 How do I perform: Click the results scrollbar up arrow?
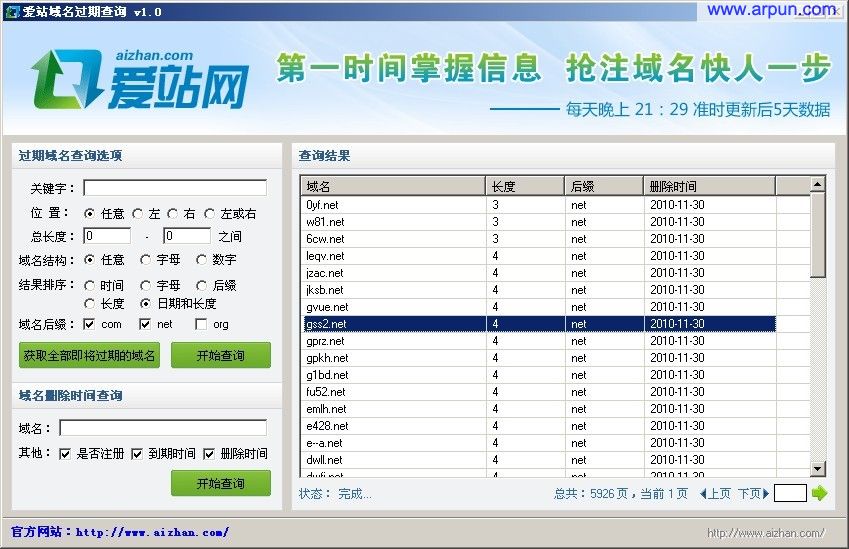coord(818,185)
